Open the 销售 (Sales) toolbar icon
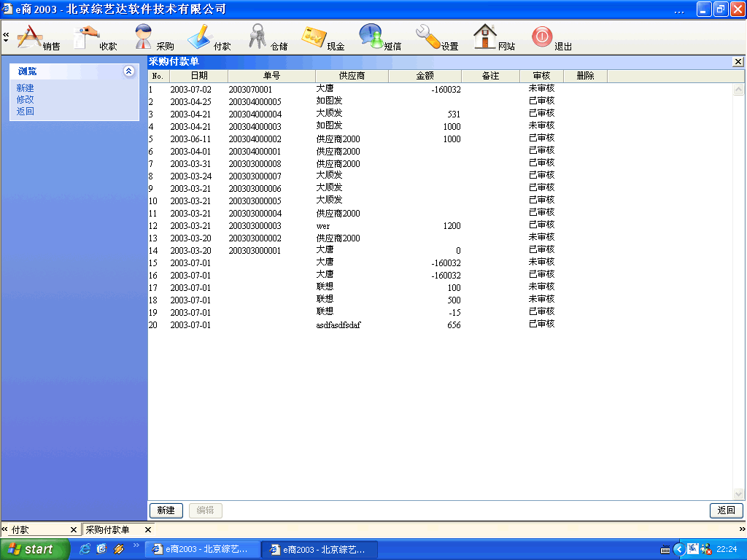The image size is (747, 560). (x=31, y=37)
